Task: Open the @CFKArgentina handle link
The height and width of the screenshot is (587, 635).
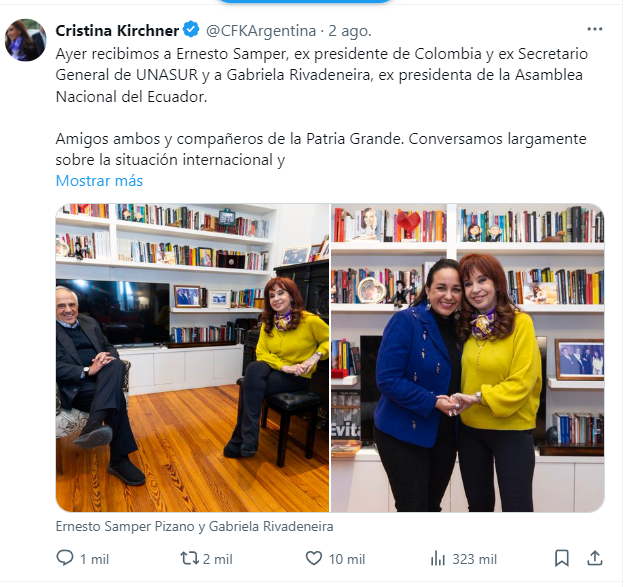Action: coord(261,31)
